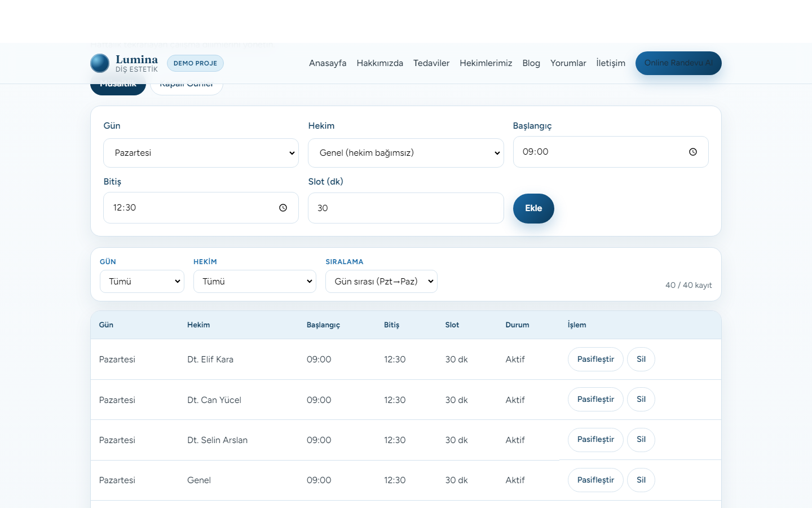Click the Başlangıç column header in the table
Viewport: 812px width, 508px height.
tap(323, 325)
